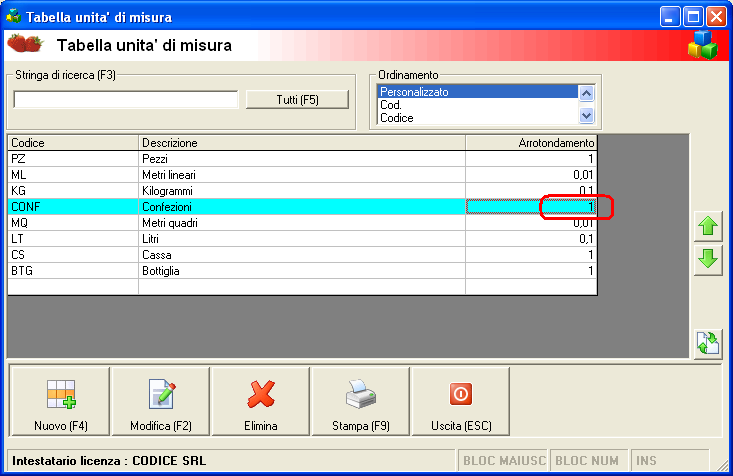Select Personalizzato in the Ordinamento list

pos(477,92)
